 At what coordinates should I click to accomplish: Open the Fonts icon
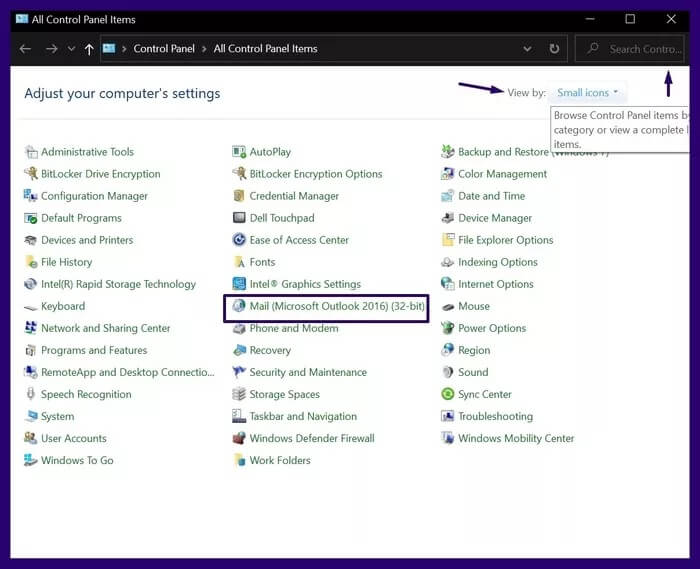pyautogui.click(x=239, y=262)
